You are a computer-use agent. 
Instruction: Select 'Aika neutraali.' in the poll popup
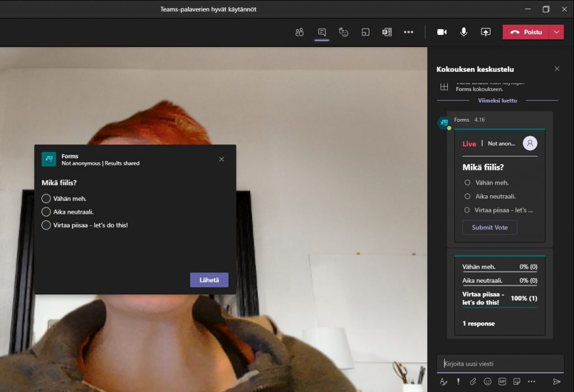click(x=46, y=212)
